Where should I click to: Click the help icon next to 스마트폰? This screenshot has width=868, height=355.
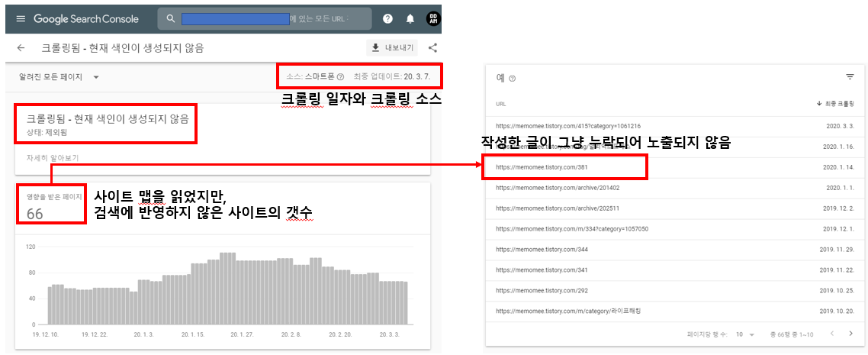pos(340,77)
